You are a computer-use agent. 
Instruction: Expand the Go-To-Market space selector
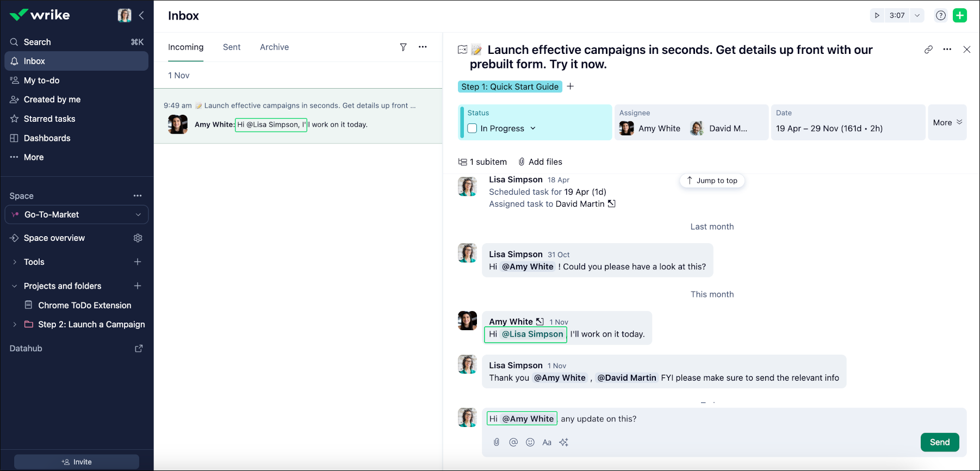(x=138, y=215)
